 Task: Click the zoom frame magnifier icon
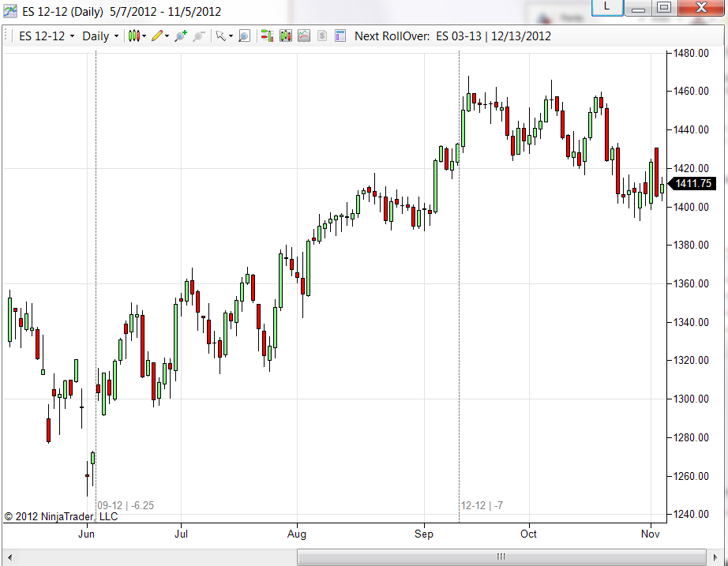click(244, 36)
